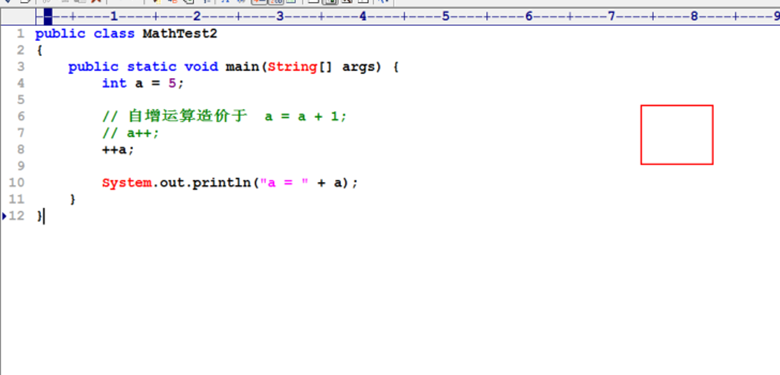Click the args parameter in main signature

pyautogui.click(x=358, y=67)
